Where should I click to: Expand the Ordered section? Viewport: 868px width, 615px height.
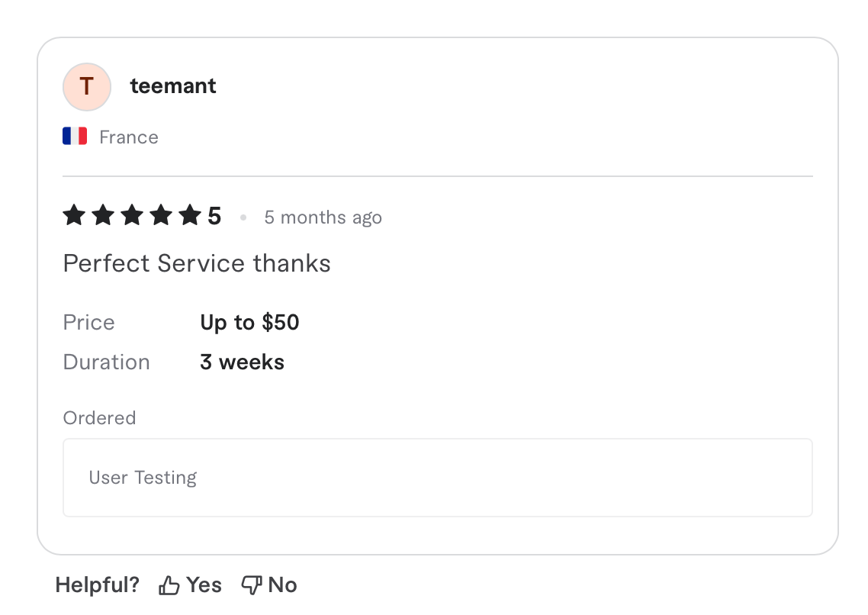(x=99, y=417)
